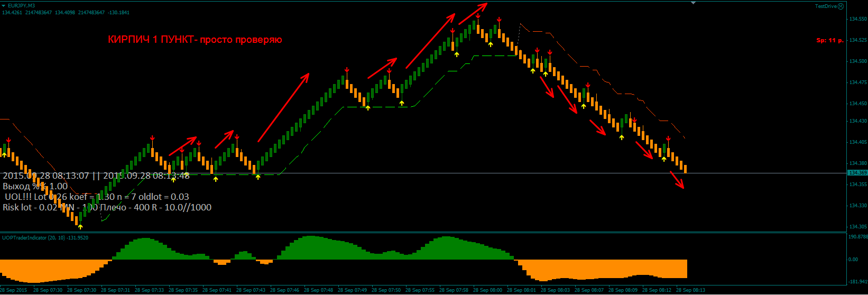This screenshot has width=868, height=295.
Task: Click the '28 Sep 08:00' time axis label
Action: click(487, 290)
